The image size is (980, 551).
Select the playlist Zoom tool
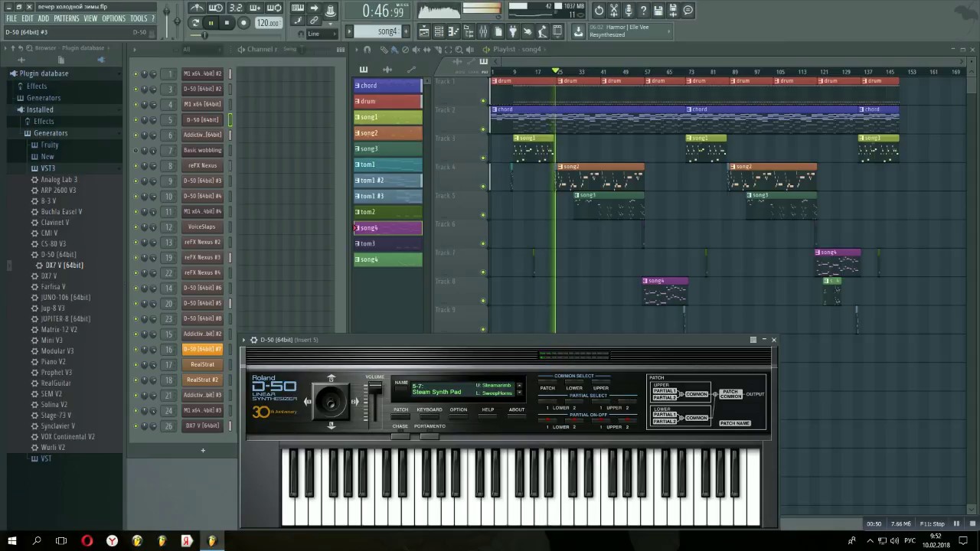pos(459,49)
